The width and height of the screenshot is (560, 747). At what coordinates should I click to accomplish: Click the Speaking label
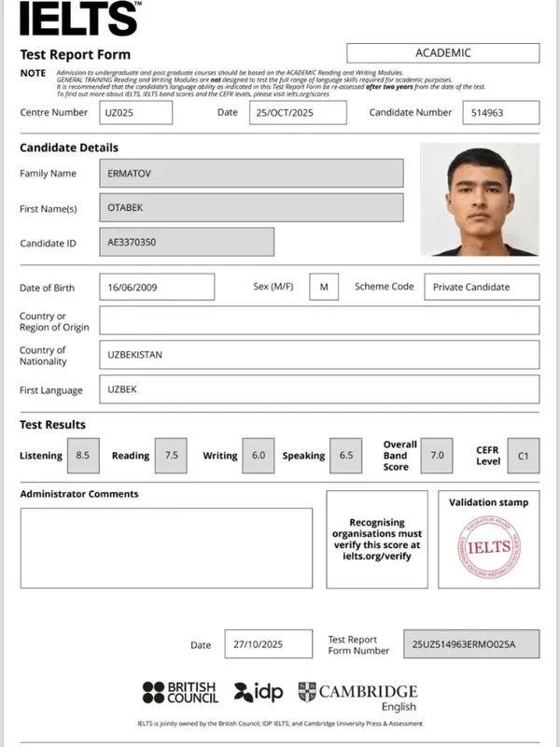[x=304, y=456]
